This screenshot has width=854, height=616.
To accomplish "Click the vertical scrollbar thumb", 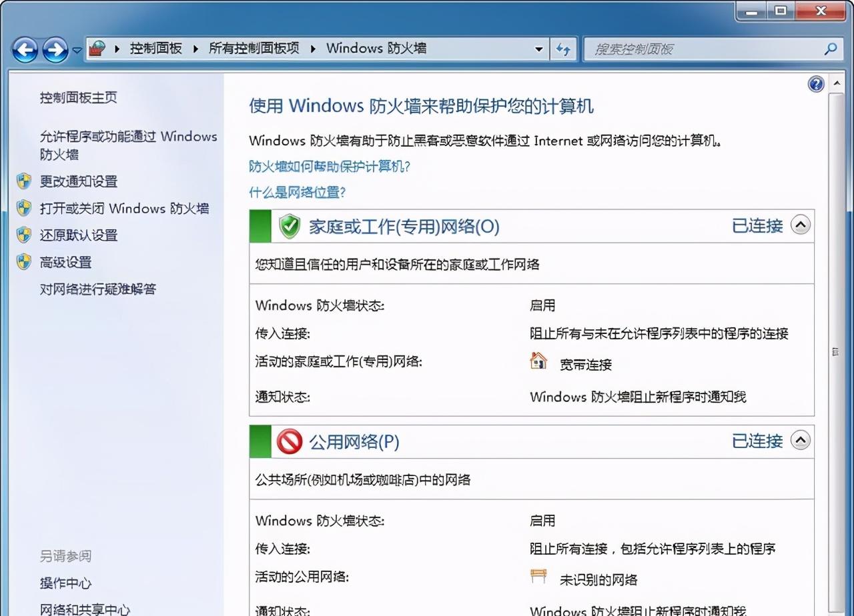I will tap(835, 351).
